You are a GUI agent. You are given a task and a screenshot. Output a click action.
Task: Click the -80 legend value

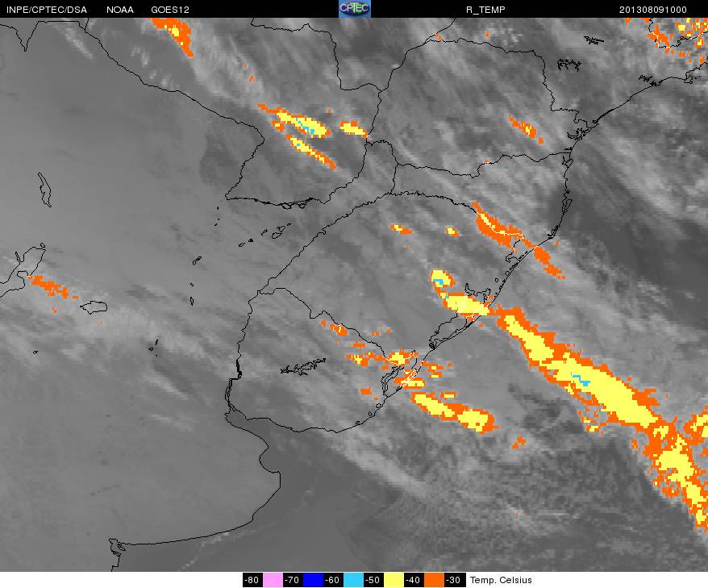coord(252,580)
